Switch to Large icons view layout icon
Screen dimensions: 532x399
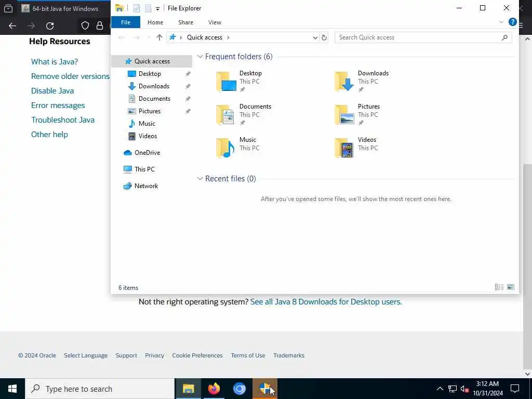(511, 287)
